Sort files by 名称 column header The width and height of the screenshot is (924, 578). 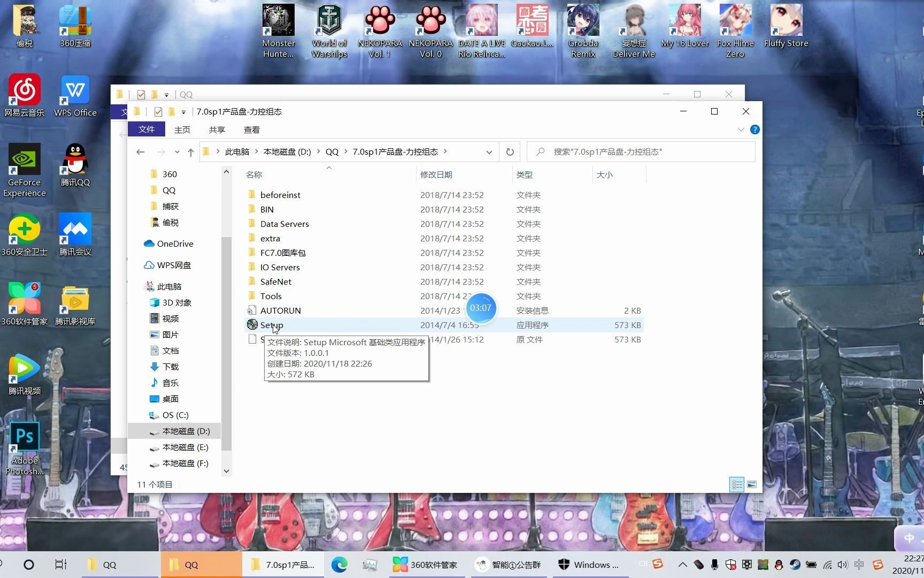[329, 174]
